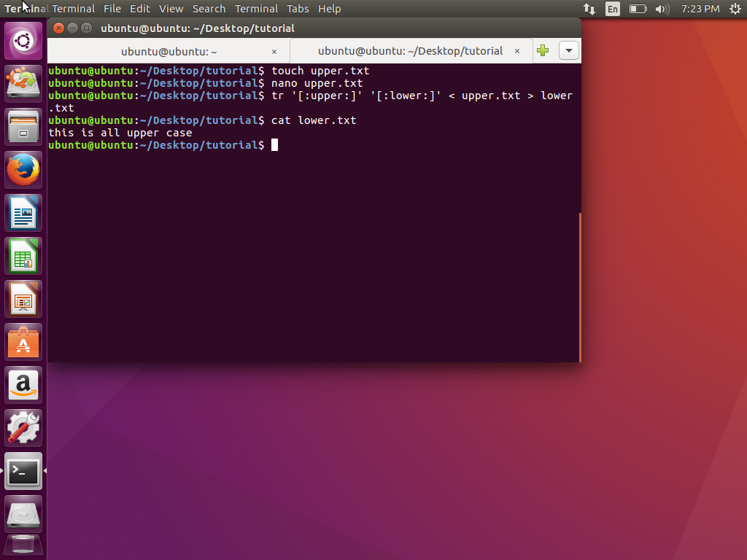Open the Search menu

click(x=209, y=9)
